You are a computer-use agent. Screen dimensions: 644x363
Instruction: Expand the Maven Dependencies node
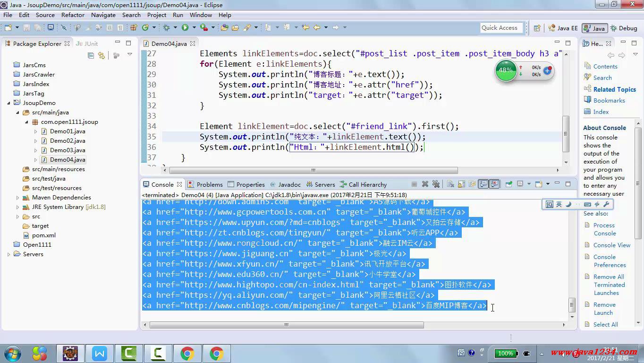pos(17,198)
